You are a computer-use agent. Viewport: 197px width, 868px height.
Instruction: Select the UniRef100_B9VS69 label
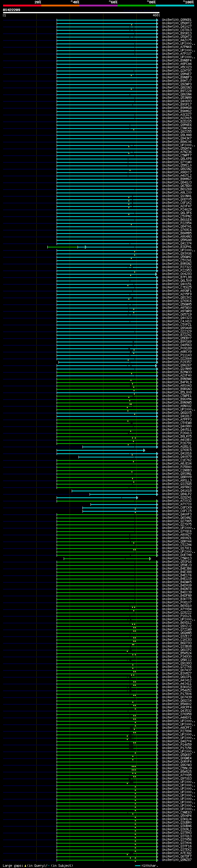coord(177,341)
